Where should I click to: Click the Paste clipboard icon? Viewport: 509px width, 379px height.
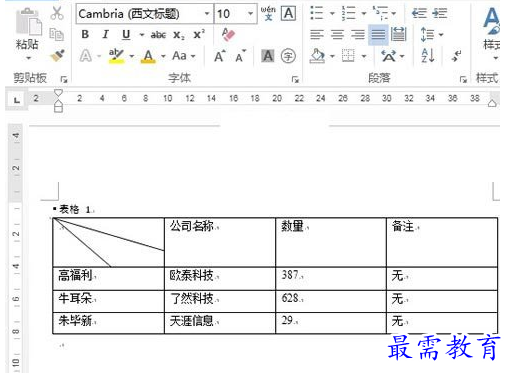click(28, 22)
